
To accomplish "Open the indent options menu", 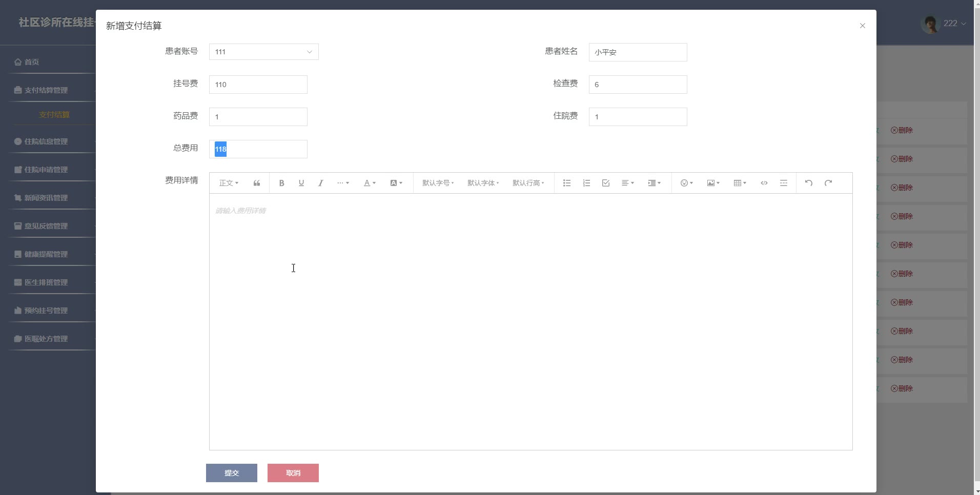I will [x=655, y=183].
